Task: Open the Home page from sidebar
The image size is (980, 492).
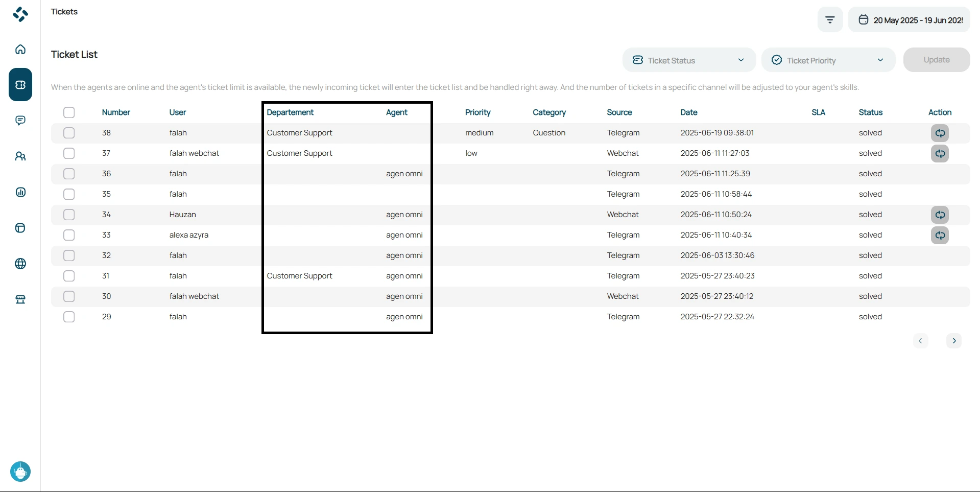Action: 20,50
